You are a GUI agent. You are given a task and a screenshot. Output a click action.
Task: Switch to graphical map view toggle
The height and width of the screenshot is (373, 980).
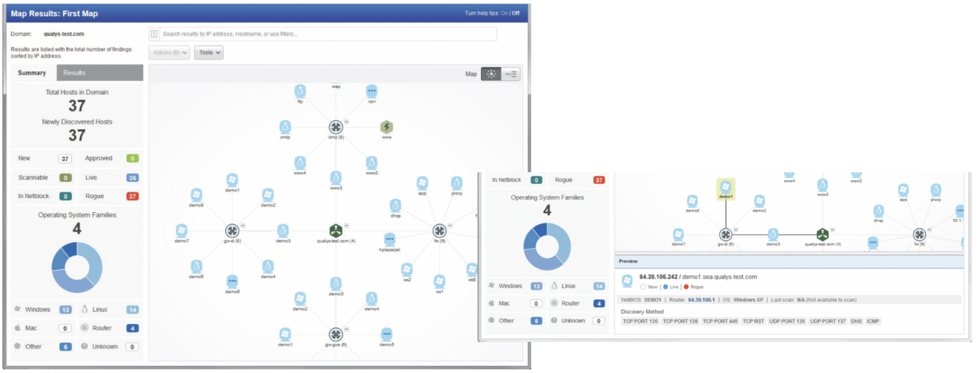tap(491, 74)
